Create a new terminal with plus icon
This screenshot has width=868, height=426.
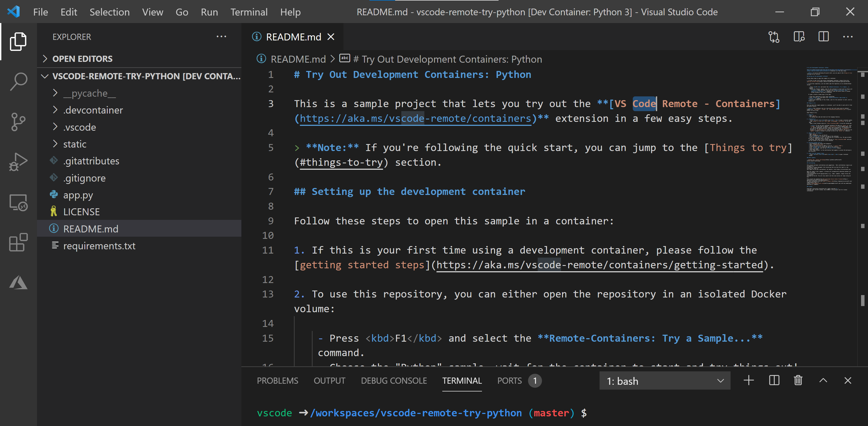tap(748, 380)
